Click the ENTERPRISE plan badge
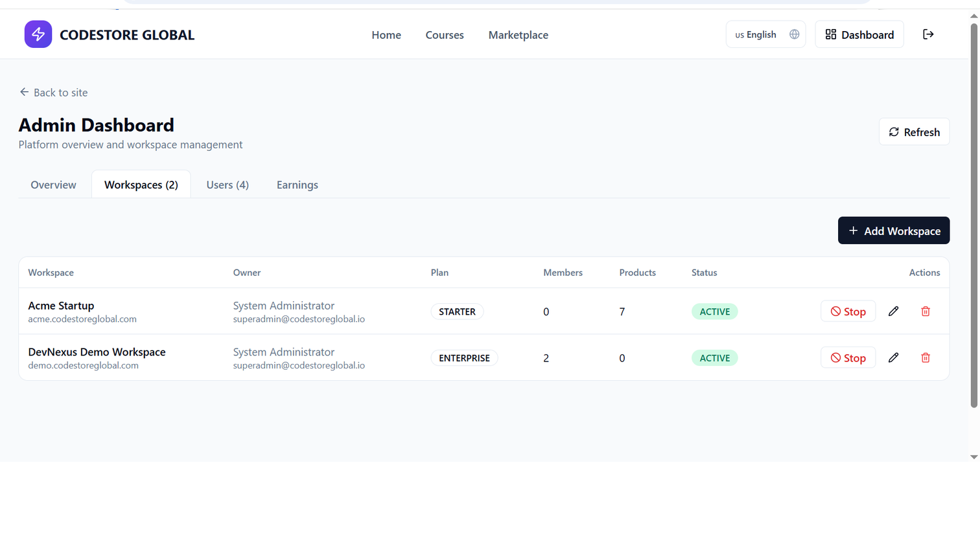980x557 pixels. coord(464,358)
